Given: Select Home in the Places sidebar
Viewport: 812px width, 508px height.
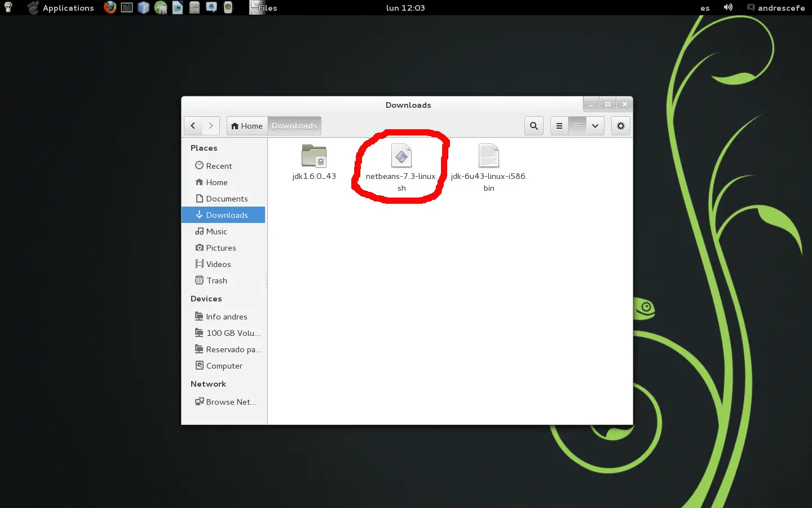Looking at the screenshot, I should (x=223, y=182).
